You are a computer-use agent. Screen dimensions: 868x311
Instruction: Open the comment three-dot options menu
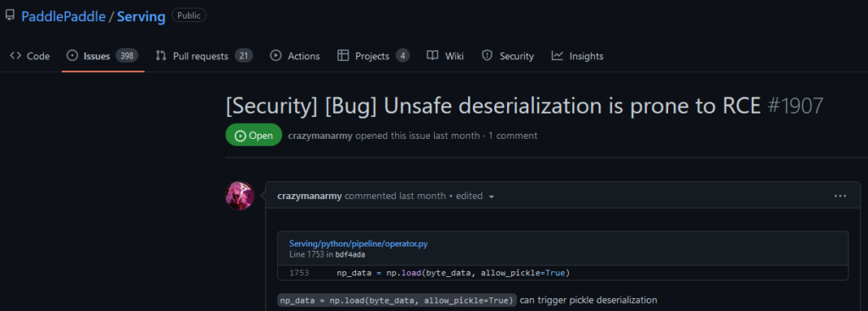pos(840,196)
